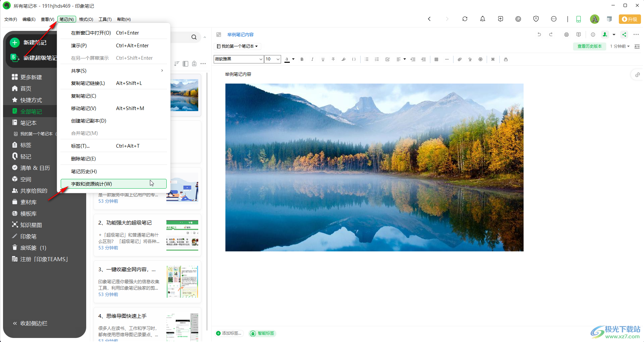Viewport: 644px width, 342px height.
Task: Toggle italic formatting
Action: pos(312,59)
